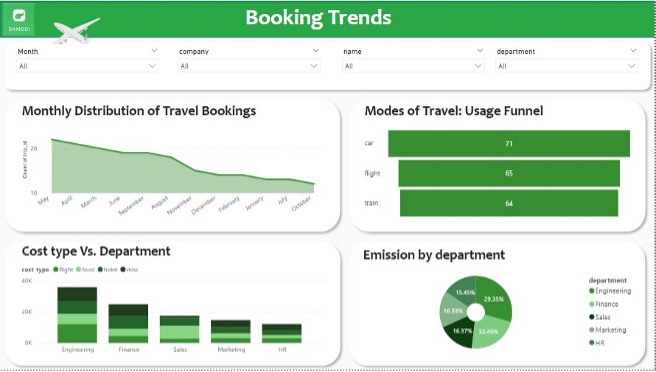Click the Marketing stacked bar

231,332
